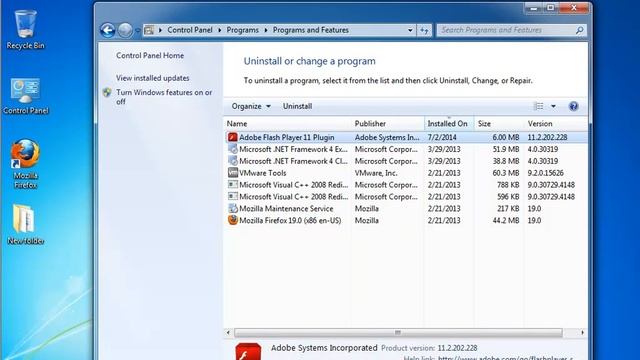Click the Visual C++ 596 KB row icon
640x360 pixels.
click(x=233, y=196)
